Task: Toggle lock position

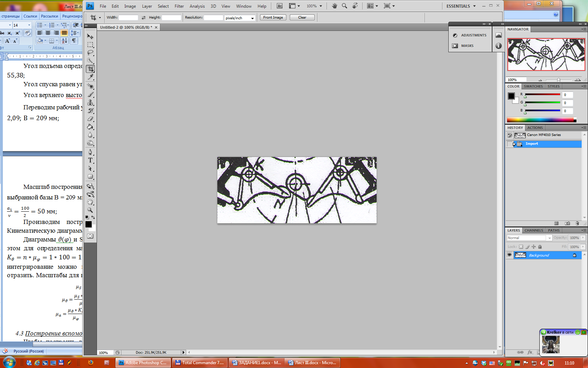Action: pos(533,247)
